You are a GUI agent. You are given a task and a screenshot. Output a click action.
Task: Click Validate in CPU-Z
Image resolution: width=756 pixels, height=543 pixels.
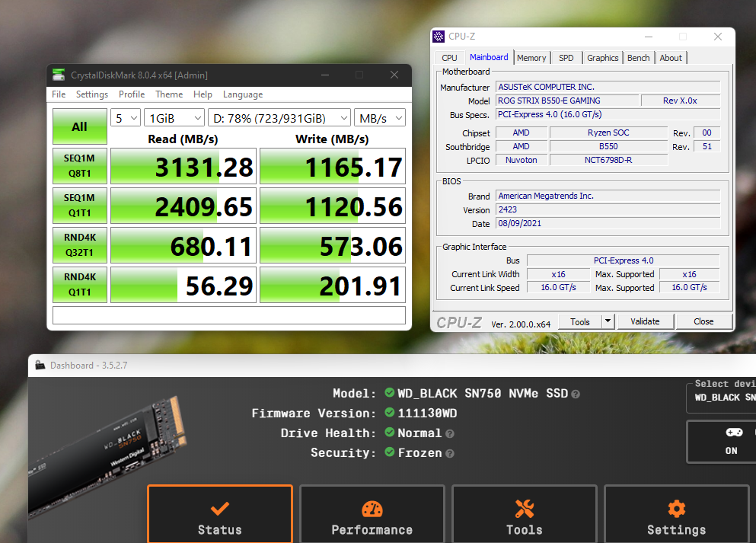pyautogui.click(x=645, y=321)
